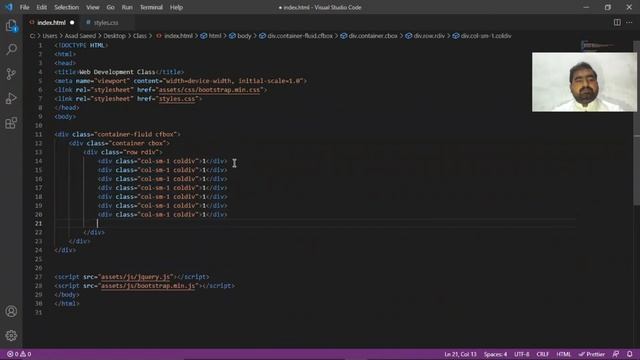Click the DOCTYPE HTML declaration
Screen dimensions: 640x360
(81, 45)
